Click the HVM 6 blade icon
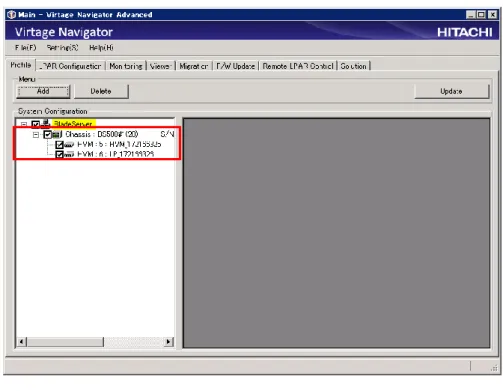 (x=69, y=154)
